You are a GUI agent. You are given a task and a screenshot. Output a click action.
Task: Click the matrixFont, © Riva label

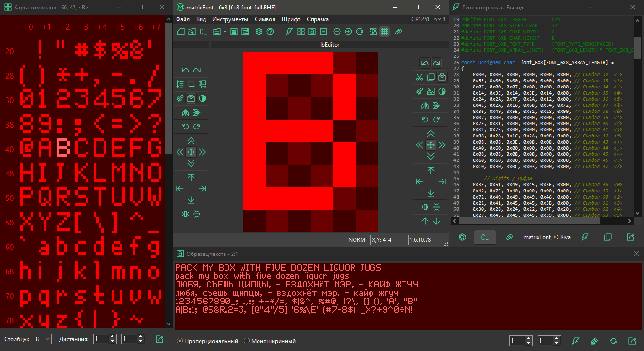pyautogui.click(x=547, y=237)
